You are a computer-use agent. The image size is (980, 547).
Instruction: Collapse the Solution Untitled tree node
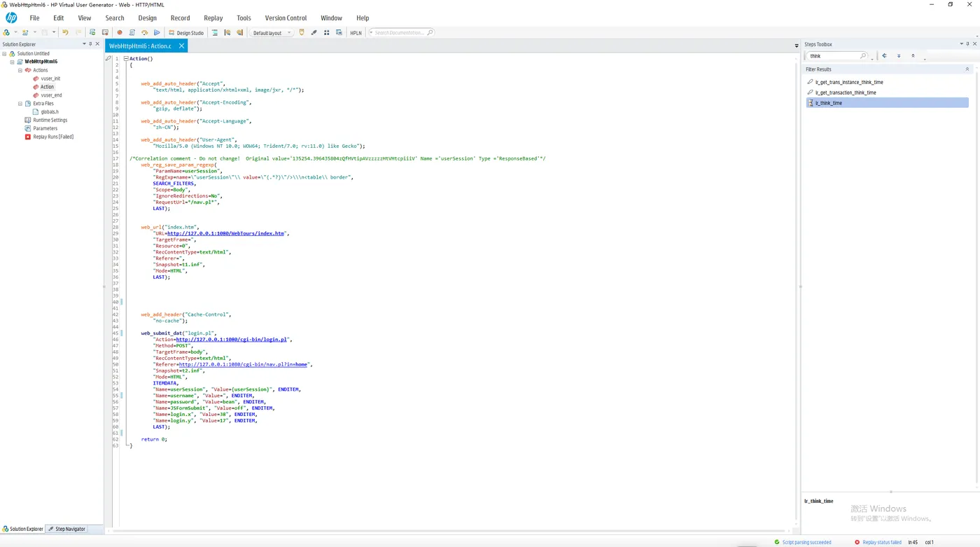(4, 53)
